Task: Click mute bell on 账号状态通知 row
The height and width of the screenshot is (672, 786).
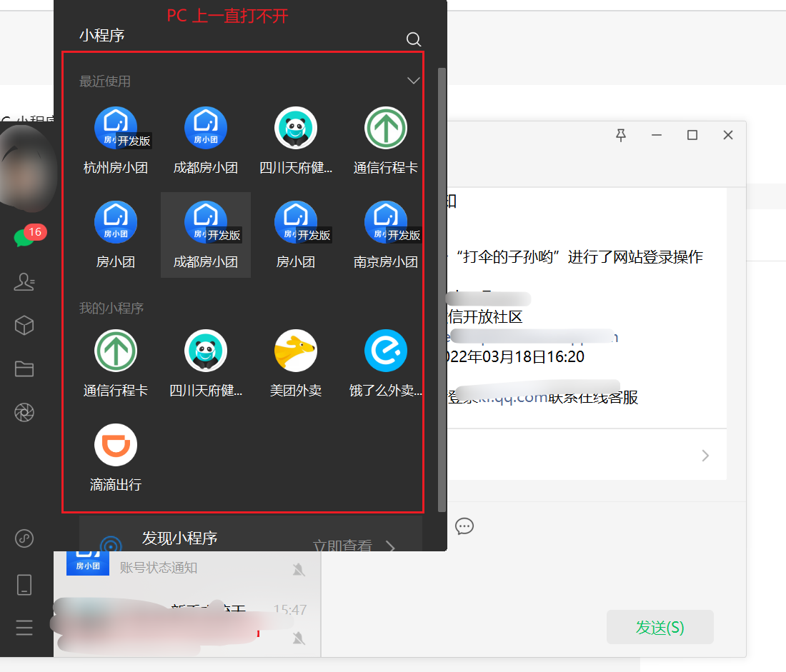Action: 299,569
